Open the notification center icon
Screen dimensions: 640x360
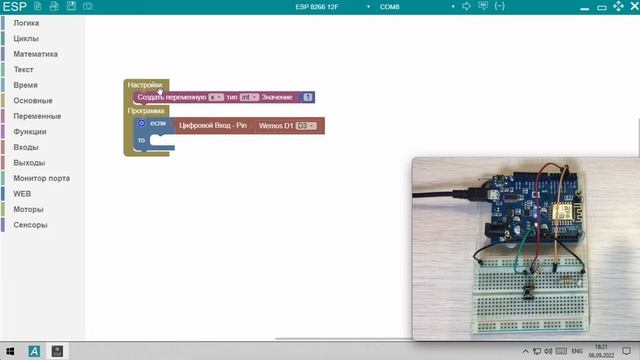626,351
